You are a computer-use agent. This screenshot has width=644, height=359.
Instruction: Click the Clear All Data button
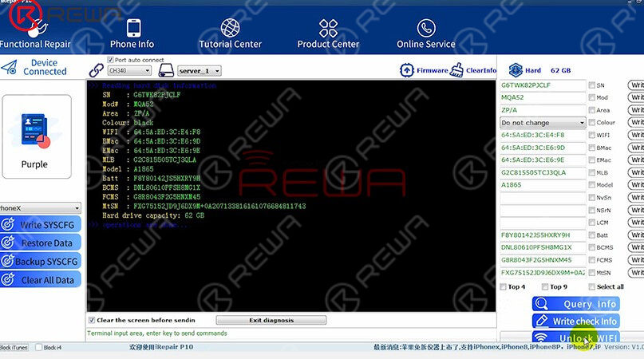point(40,280)
